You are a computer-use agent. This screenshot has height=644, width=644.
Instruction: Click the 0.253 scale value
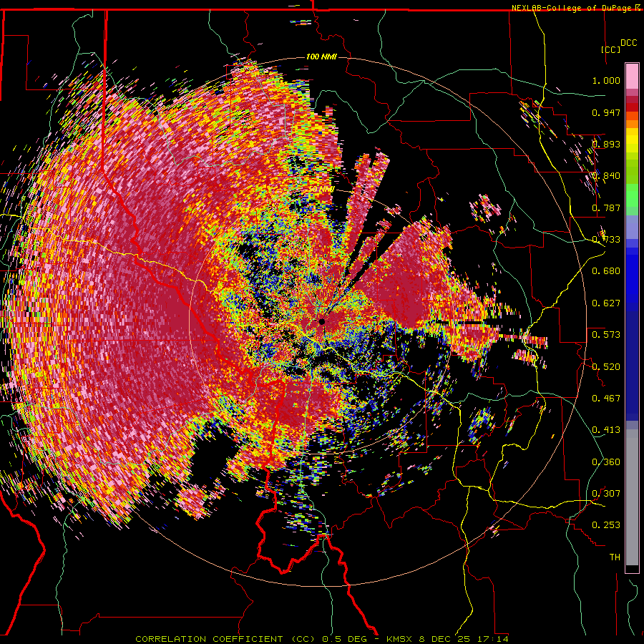pyautogui.click(x=606, y=525)
